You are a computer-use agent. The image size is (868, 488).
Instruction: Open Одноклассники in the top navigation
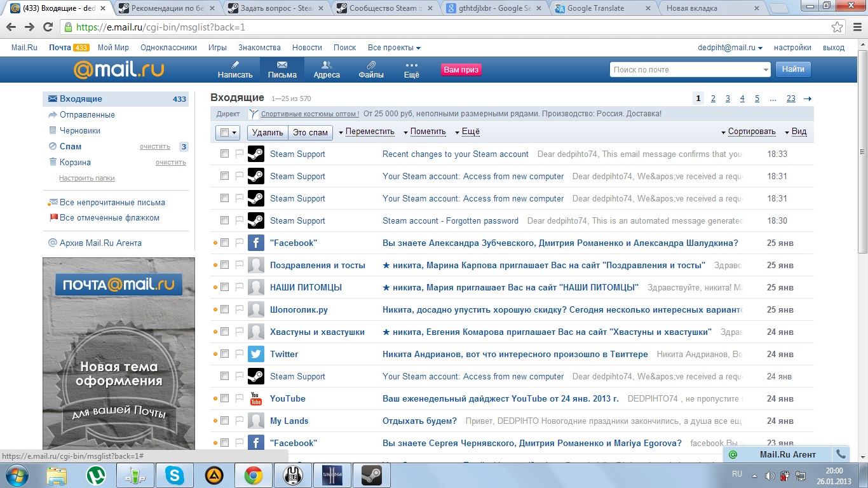coord(168,48)
